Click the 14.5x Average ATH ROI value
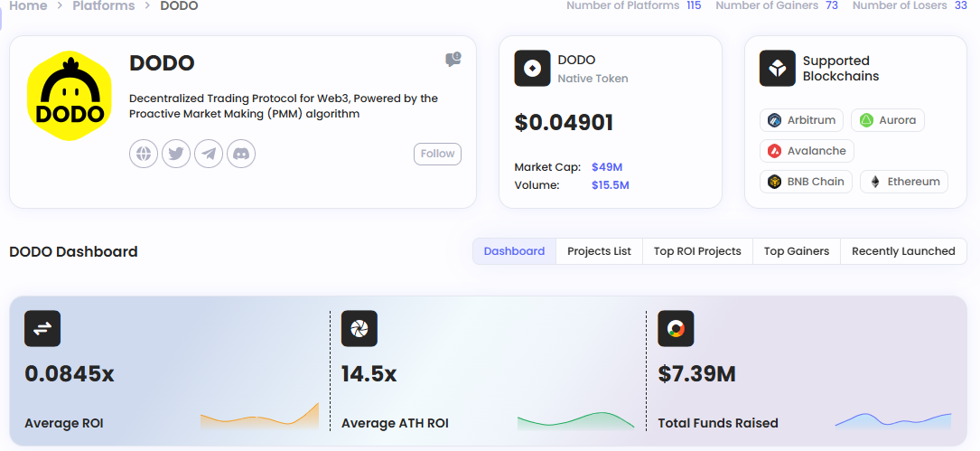Viewport: 980px width, 451px height. click(369, 374)
